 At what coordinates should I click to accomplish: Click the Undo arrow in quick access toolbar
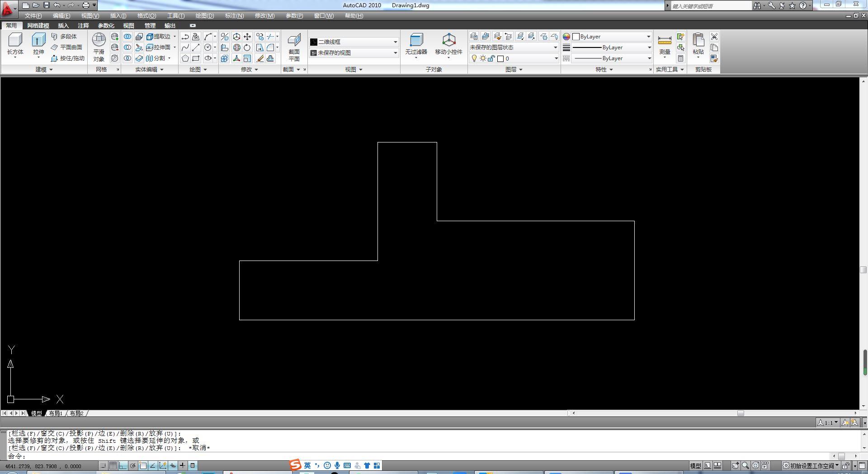pos(57,5)
